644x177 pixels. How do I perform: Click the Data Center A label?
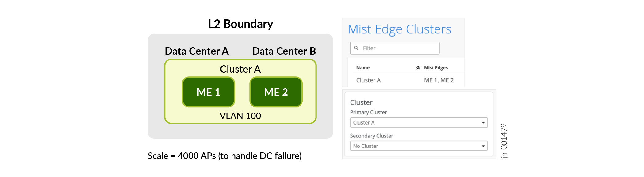(x=197, y=51)
